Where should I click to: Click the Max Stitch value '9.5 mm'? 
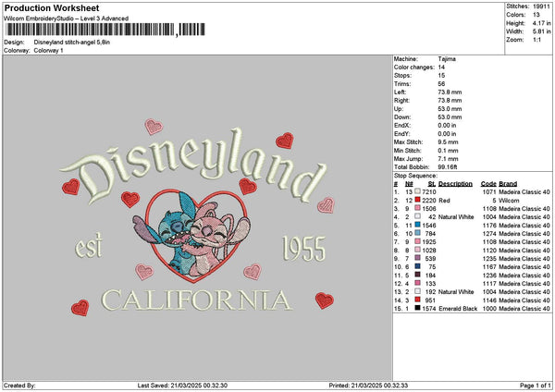[448, 142]
